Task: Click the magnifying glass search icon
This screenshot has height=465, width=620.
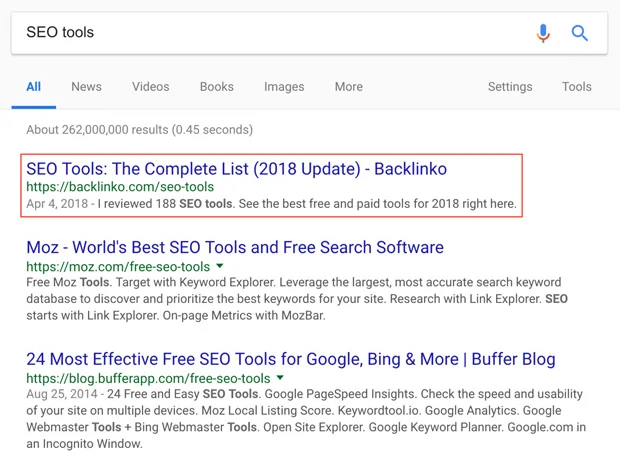Action: pos(580,33)
